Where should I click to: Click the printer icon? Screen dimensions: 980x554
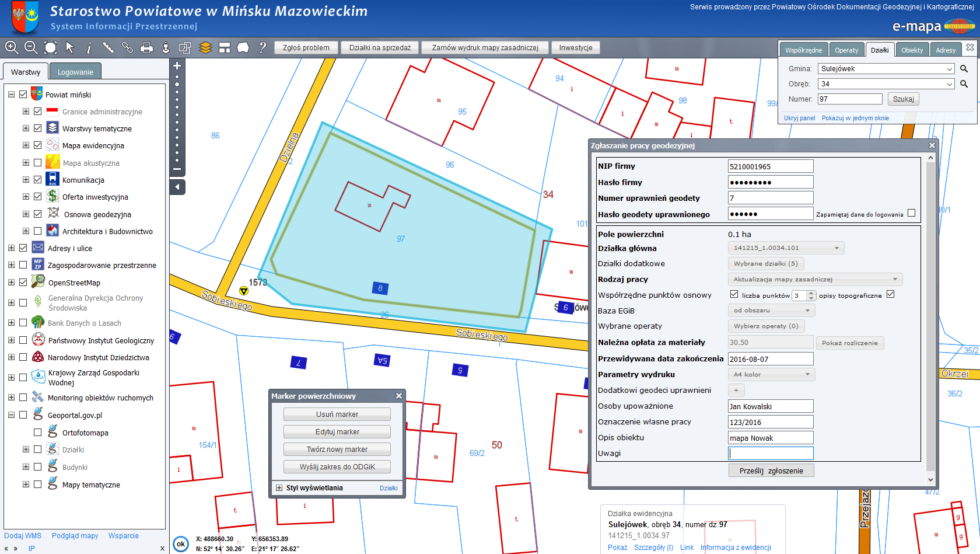147,48
